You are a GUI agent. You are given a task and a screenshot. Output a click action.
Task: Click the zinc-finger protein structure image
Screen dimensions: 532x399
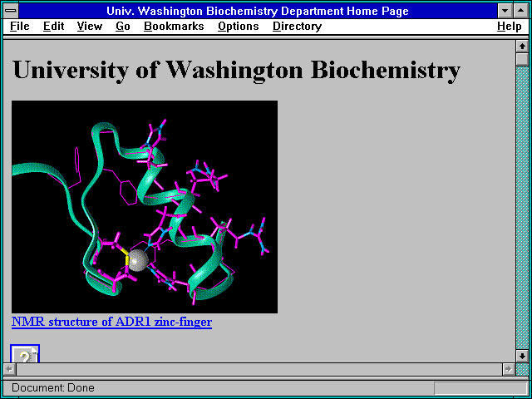[x=145, y=207]
